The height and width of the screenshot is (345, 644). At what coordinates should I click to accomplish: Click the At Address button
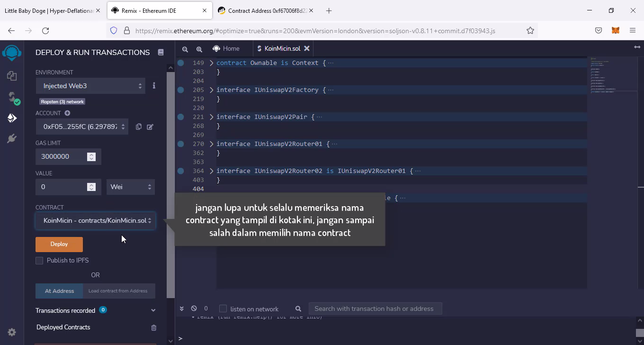click(59, 291)
